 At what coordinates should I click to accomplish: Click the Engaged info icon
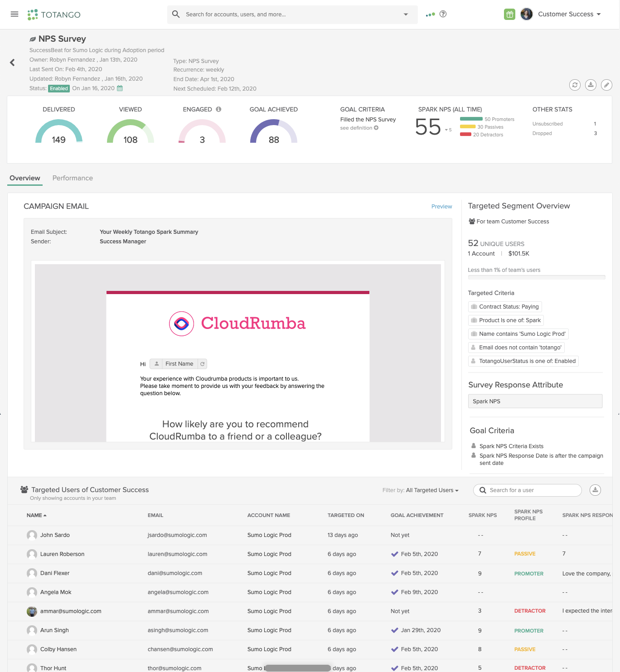pyautogui.click(x=218, y=109)
